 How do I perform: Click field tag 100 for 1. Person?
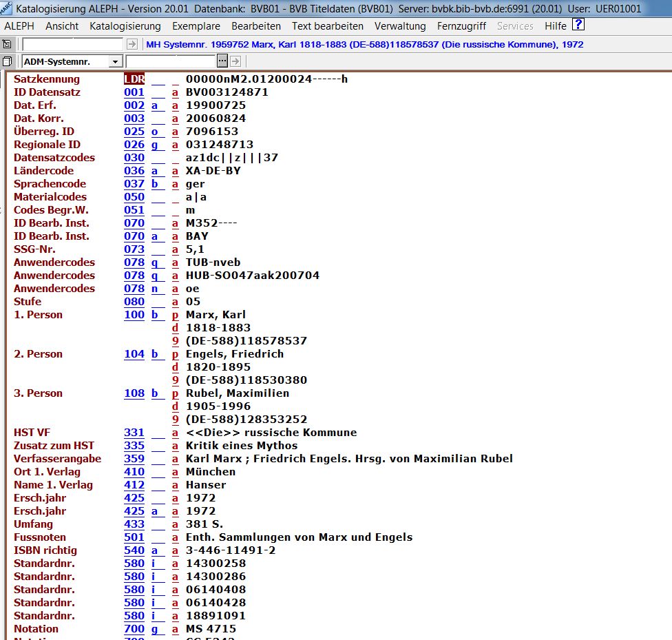[x=134, y=315]
